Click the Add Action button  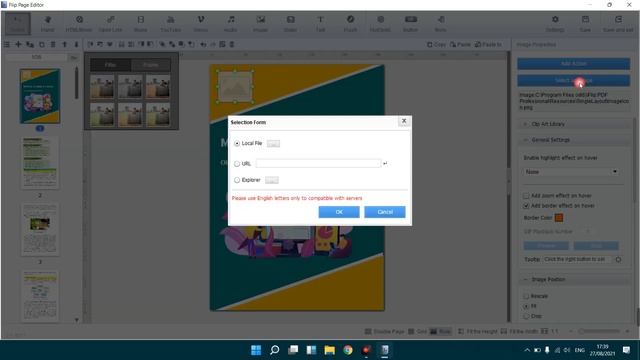(x=573, y=64)
